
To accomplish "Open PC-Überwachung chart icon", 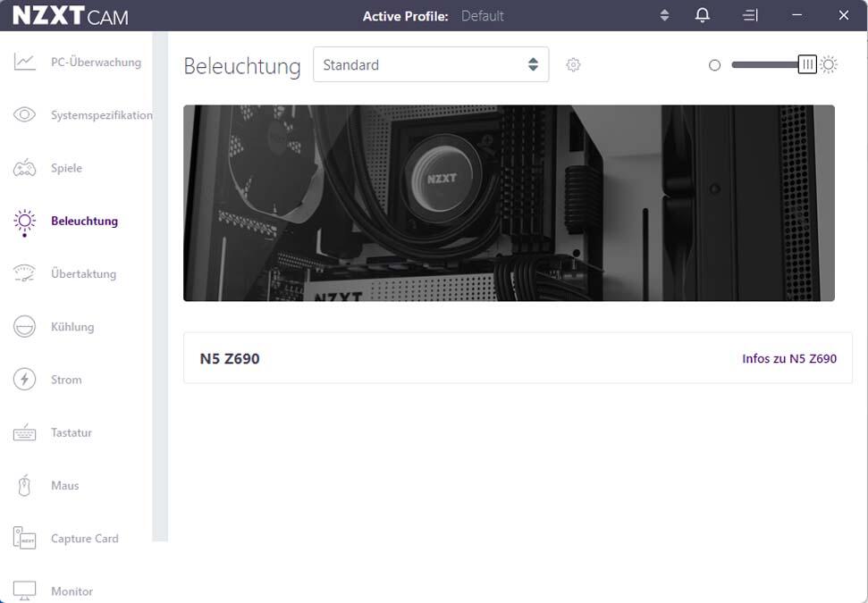I will [24, 62].
